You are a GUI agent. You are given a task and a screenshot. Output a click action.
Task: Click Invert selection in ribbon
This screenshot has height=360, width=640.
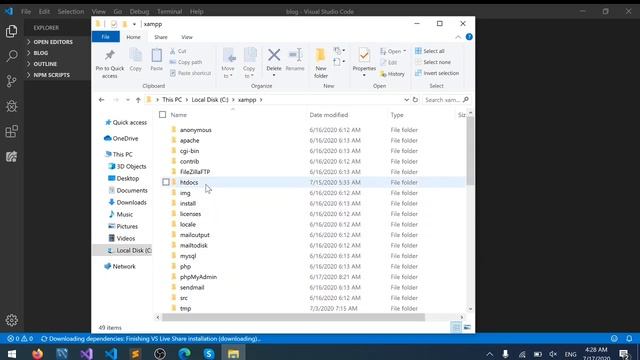(437, 73)
